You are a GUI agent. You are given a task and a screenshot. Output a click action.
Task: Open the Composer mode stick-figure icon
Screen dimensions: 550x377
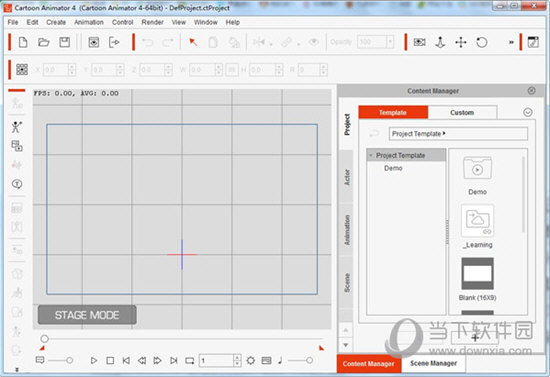(16, 127)
